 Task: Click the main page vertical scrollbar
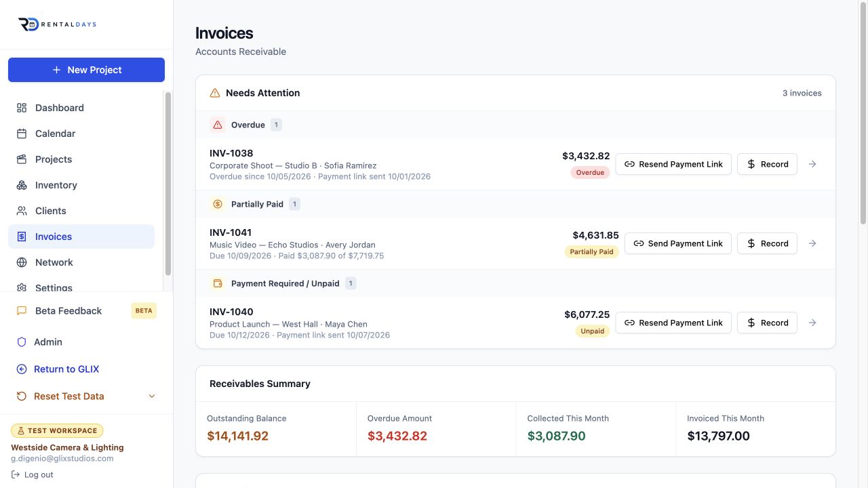click(863, 112)
